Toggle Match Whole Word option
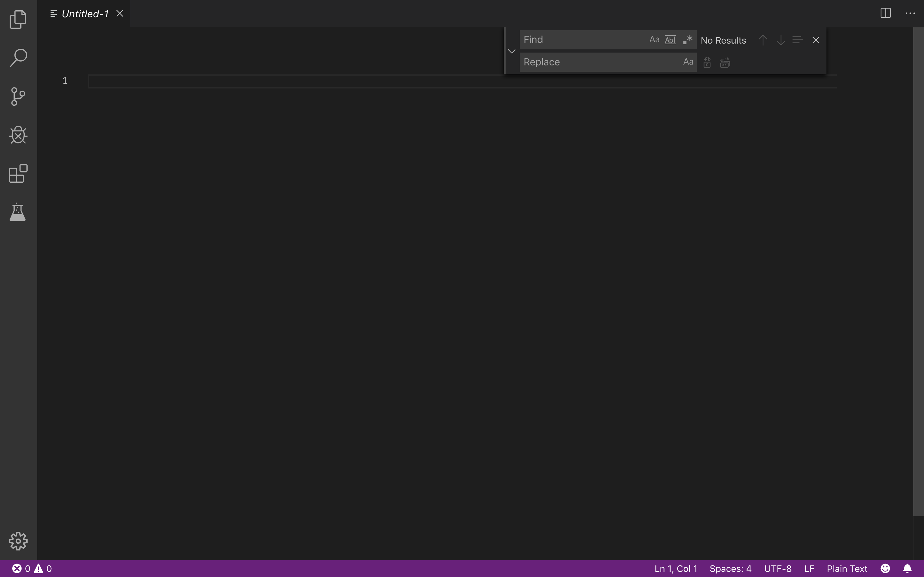Viewport: 924px width, 577px height. [671, 40]
